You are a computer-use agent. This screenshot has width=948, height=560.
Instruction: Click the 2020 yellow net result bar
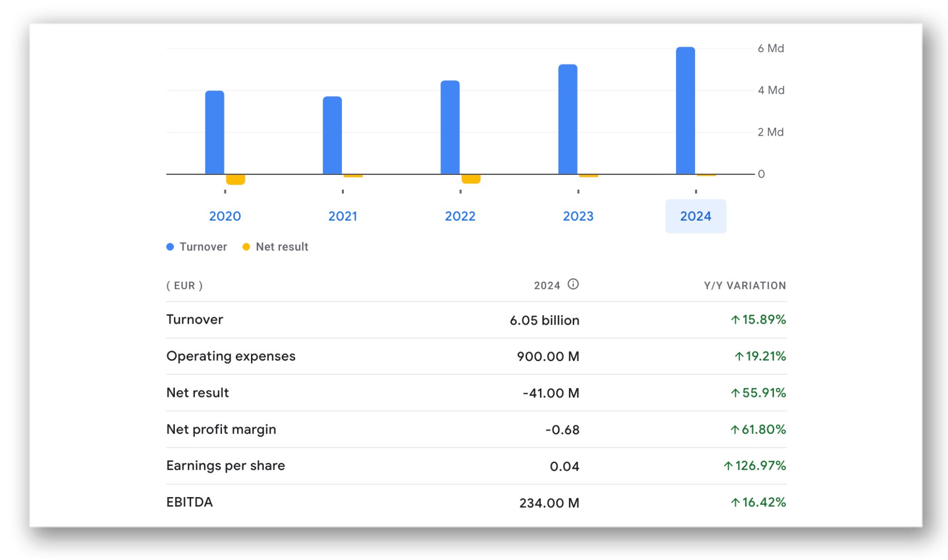(x=235, y=180)
